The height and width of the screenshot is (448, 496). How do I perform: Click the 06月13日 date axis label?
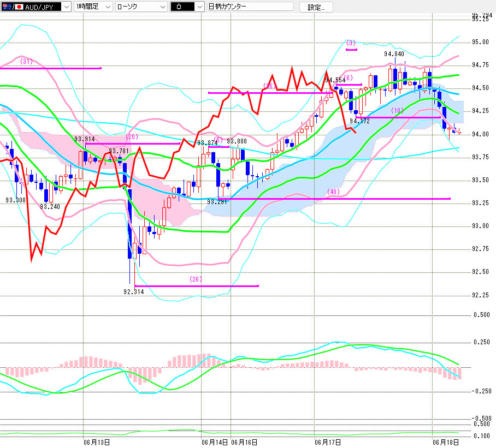(x=97, y=443)
